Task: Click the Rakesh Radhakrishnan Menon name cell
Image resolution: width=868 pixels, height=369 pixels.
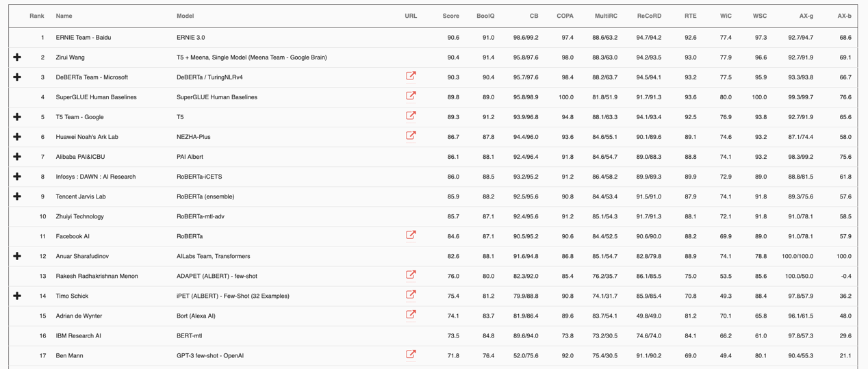Action: coord(97,276)
